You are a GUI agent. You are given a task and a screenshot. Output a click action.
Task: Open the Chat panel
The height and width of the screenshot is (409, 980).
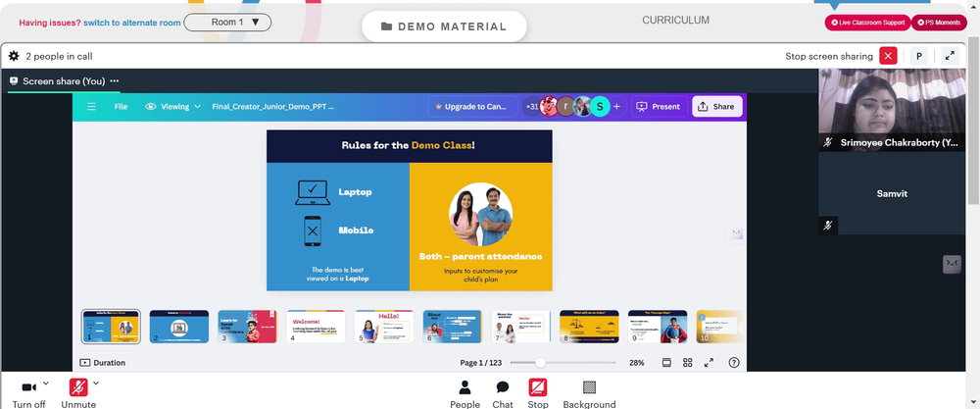[x=503, y=394]
